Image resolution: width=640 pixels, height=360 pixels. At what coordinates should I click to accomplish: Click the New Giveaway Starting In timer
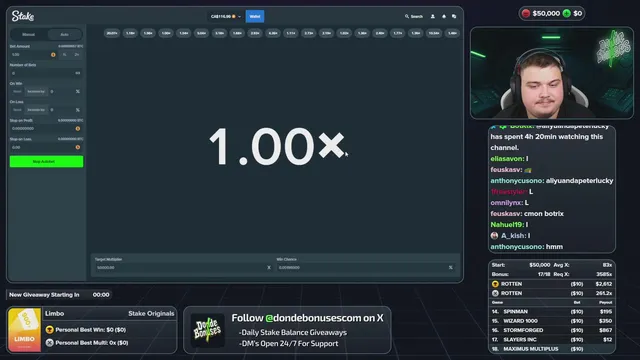[59, 295]
